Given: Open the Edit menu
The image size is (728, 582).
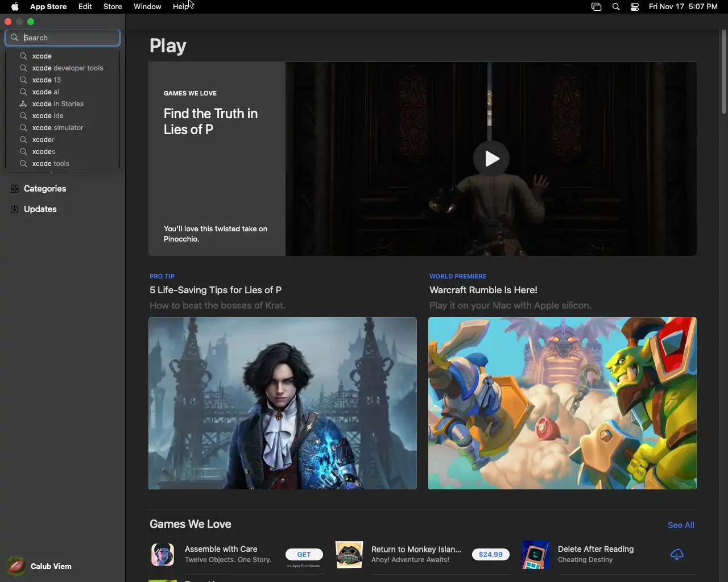Looking at the screenshot, I should (85, 7).
